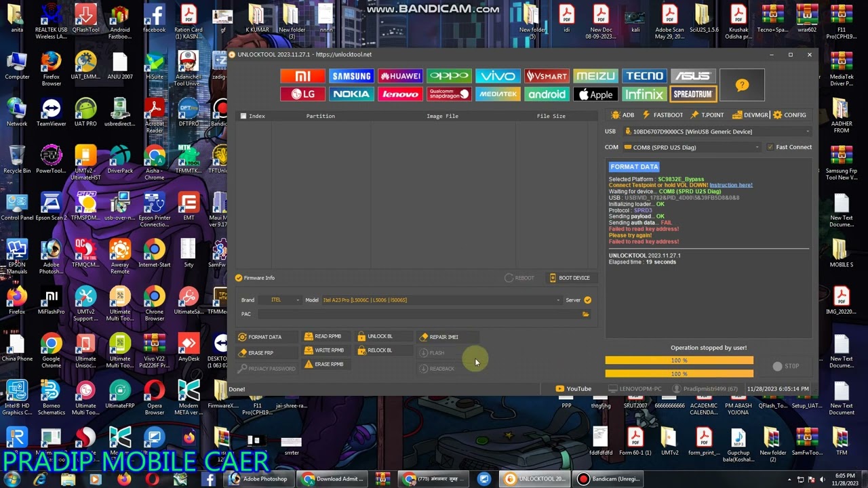Open the Brand dropdown showing ITEL
The height and width of the screenshot is (488, 868).
click(x=279, y=300)
